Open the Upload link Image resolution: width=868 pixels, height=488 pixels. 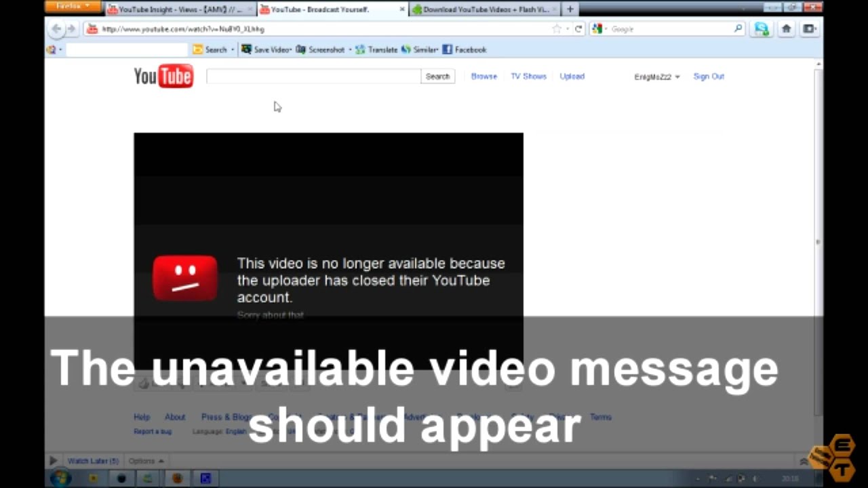tap(572, 77)
